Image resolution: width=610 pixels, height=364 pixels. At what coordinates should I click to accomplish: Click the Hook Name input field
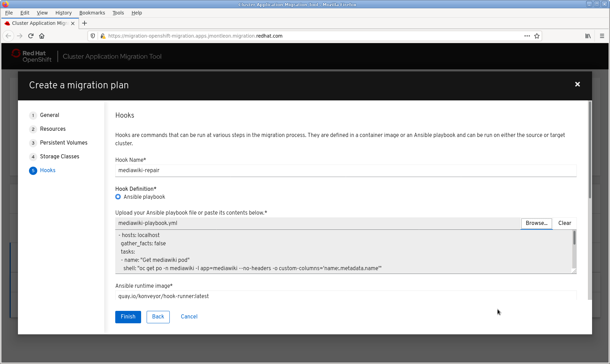[346, 170]
